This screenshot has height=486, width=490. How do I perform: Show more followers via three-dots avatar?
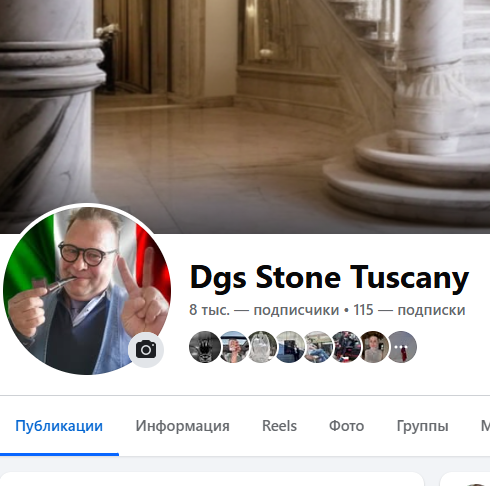tap(401, 347)
